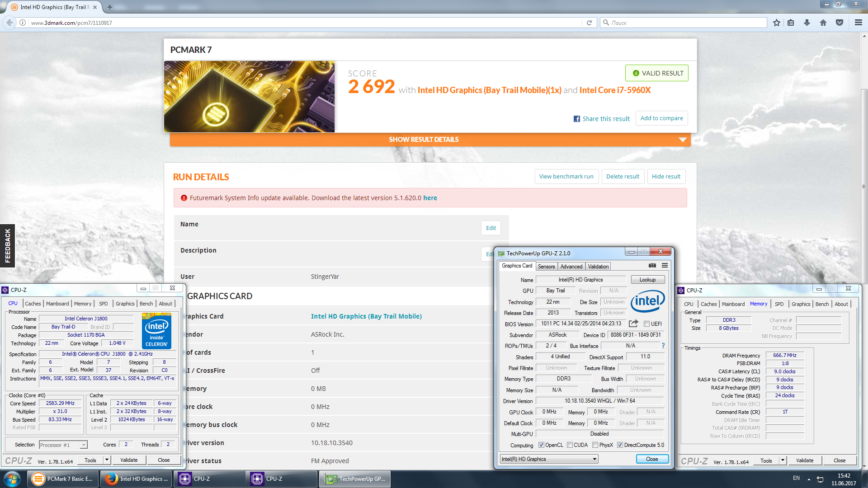Screen dimensions: 868x488
Task: Toggle the CUDA checkbox in GPU-Z
Action: point(570,445)
